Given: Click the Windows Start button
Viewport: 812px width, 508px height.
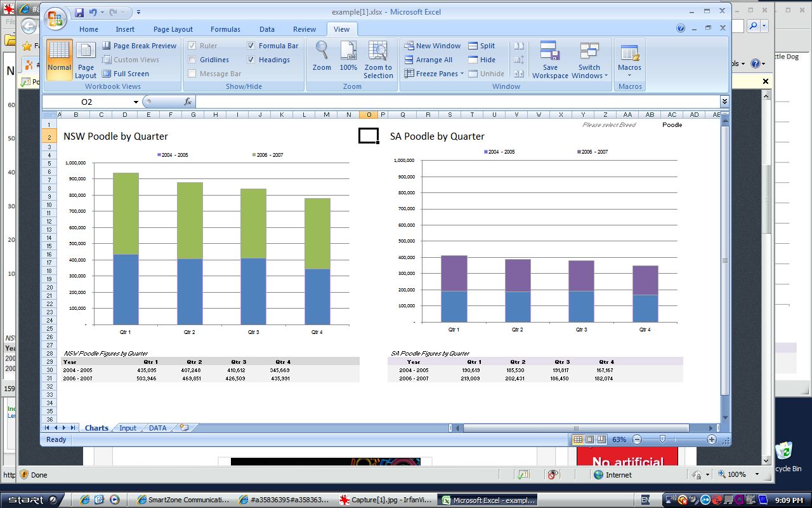Looking at the screenshot, I should tap(30, 500).
